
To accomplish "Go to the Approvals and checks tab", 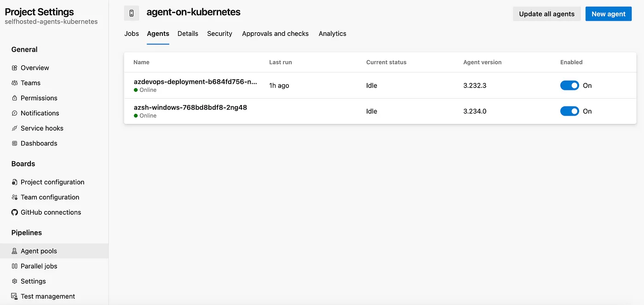I will [276, 34].
